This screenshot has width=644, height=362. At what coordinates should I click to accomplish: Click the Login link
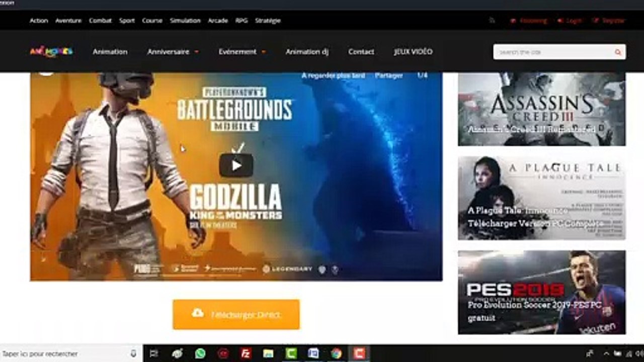point(570,21)
